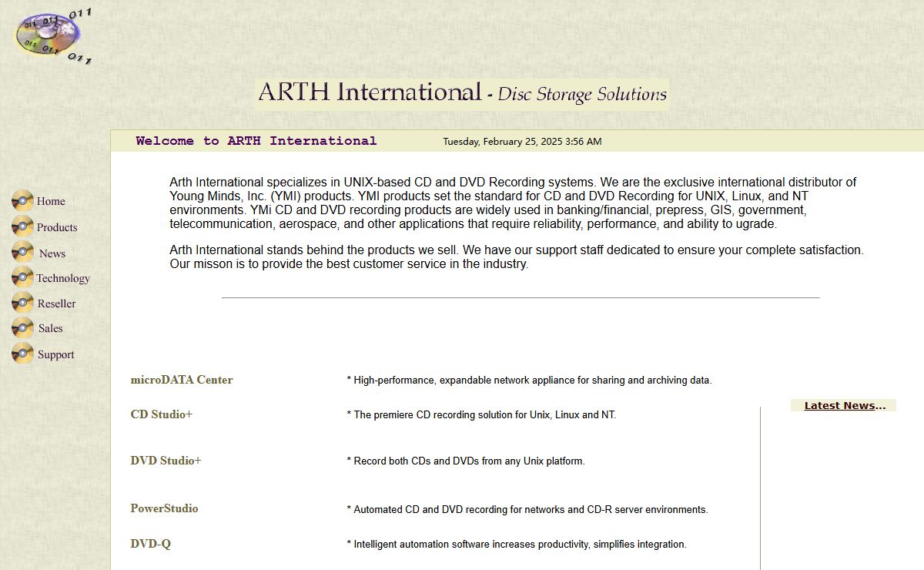Image resolution: width=924 pixels, height=570 pixels.
Task: Open the Home page from the sidebar menu
Action: pyautogui.click(x=51, y=201)
